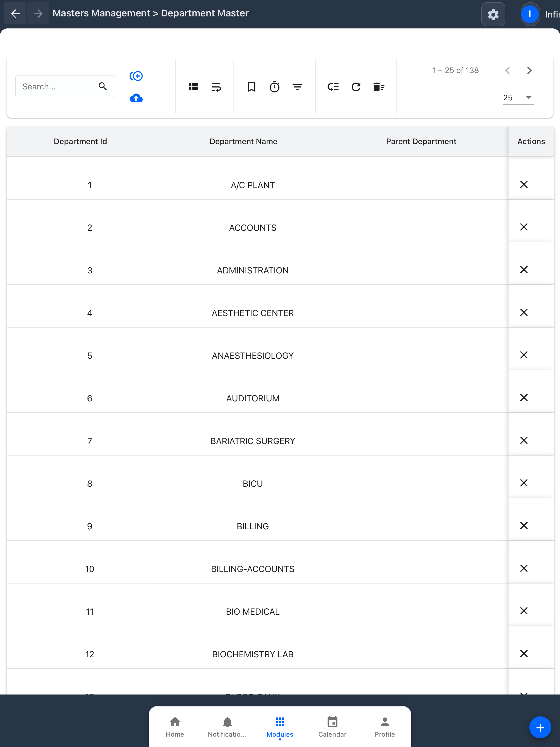Click the Search input field
This screenshot has height=747, width=560.
click(x=65, y=86)
